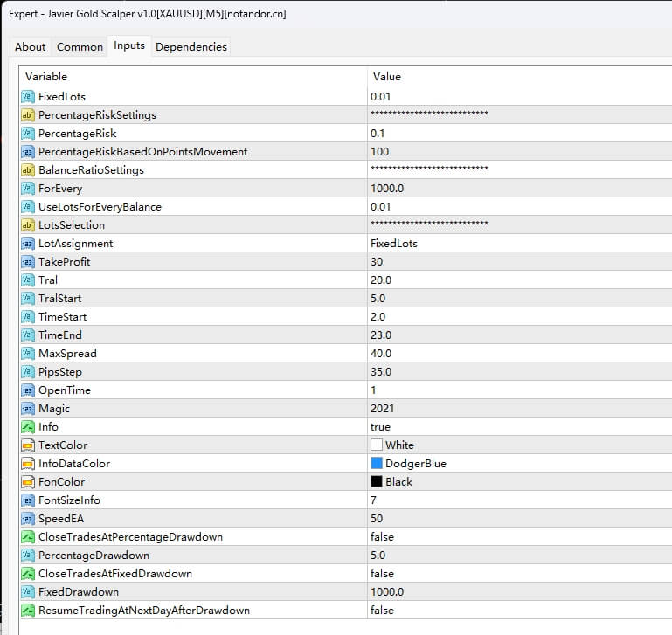Screen dimensions: 672x635
Task: Edit the PipsStep value field 35.0
Action: point(381,371)
